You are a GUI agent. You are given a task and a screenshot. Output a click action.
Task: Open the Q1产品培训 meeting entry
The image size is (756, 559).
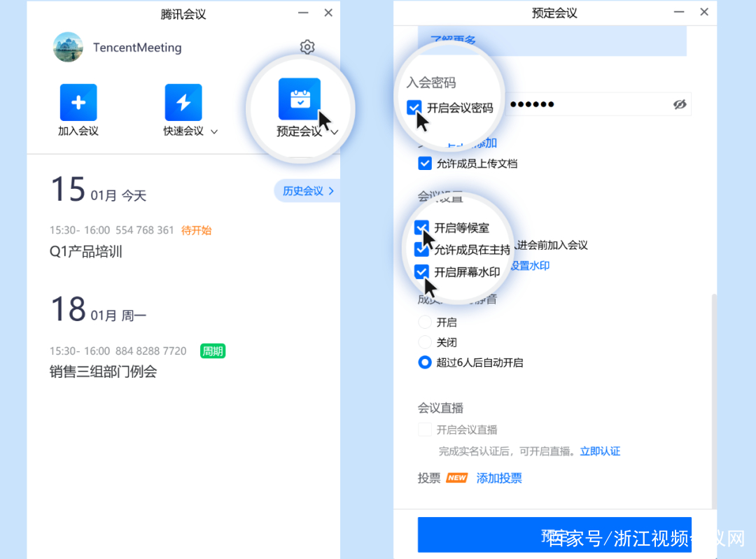tap(86, 251)
